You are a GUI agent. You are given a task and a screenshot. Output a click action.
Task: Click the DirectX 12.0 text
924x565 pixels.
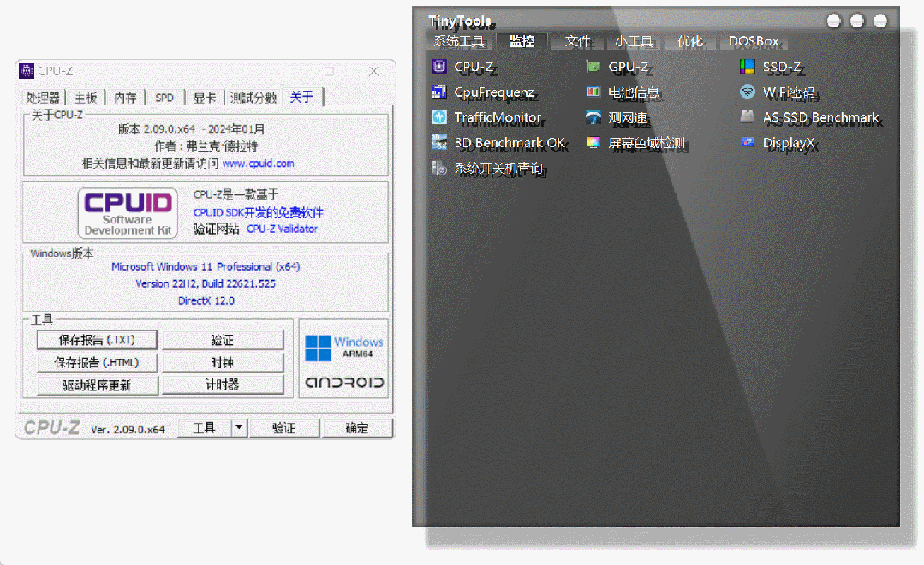point(206,300)
